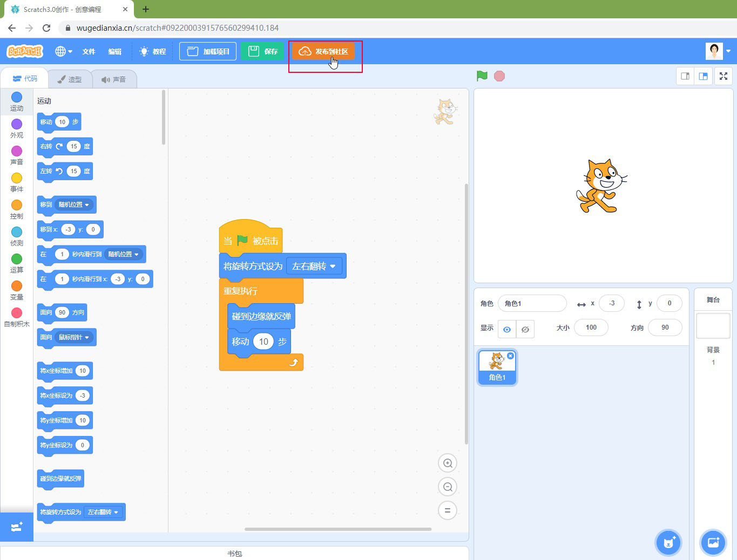
Task: Select the 控制 block category
Action: 17,209
